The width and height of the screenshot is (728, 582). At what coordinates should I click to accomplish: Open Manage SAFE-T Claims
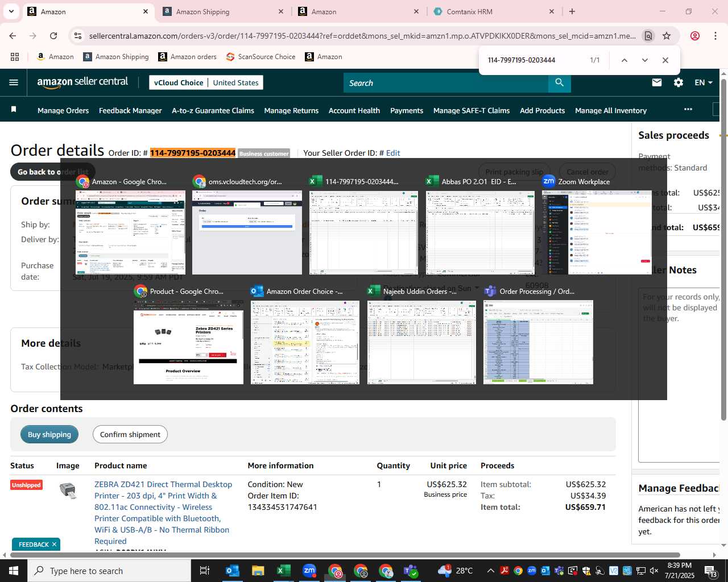tap(471, 110)
